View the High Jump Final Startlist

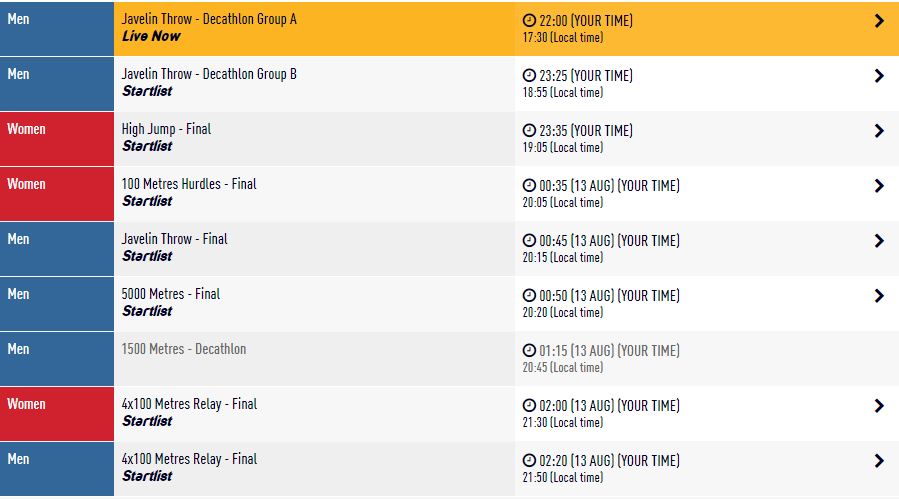(x=147, y=146)
